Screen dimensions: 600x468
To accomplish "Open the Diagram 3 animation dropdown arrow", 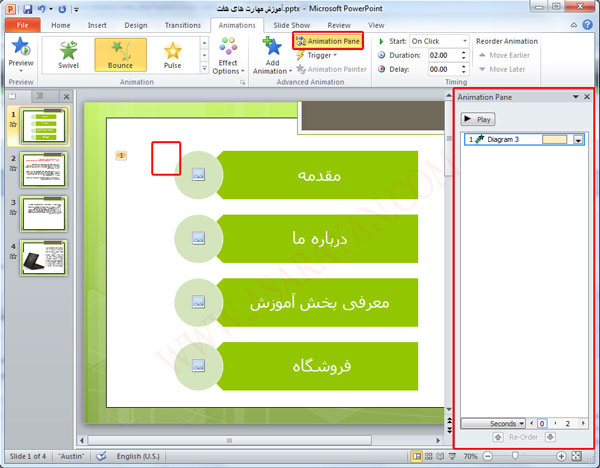I will [x=577, y=140].
